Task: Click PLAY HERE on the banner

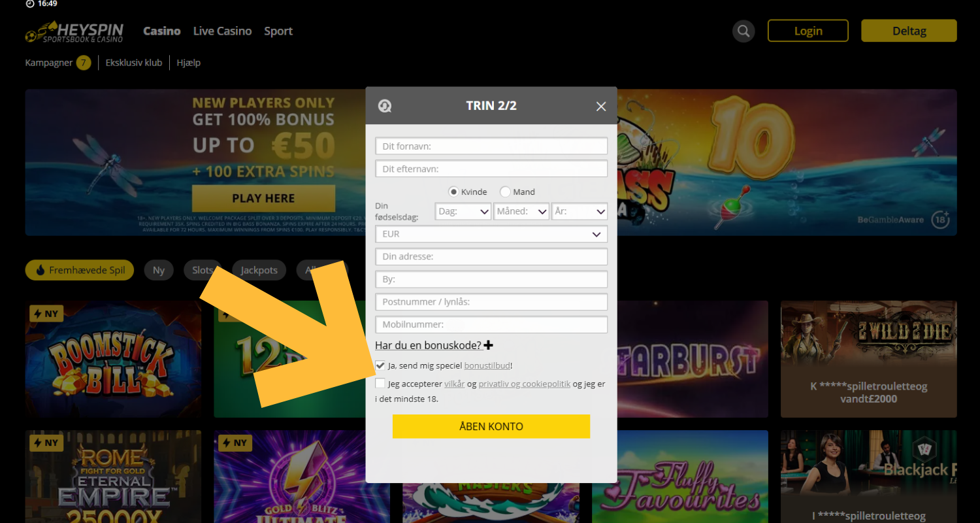Action: [x=263, y=198]
